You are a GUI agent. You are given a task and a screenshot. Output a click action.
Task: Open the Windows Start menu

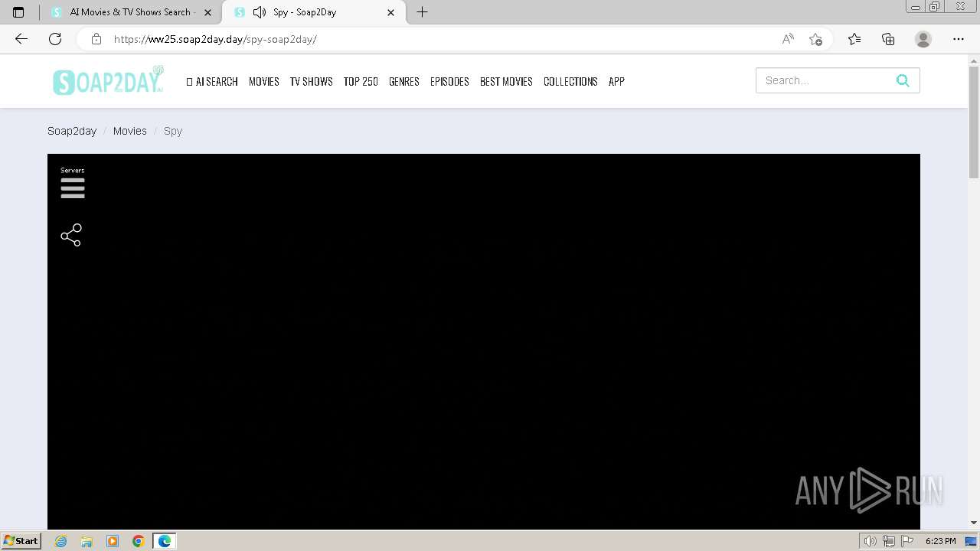[21, 540]
